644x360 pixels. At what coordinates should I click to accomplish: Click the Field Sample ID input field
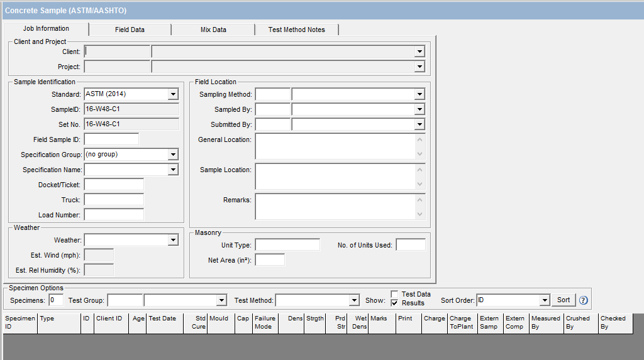pos(111,139)
